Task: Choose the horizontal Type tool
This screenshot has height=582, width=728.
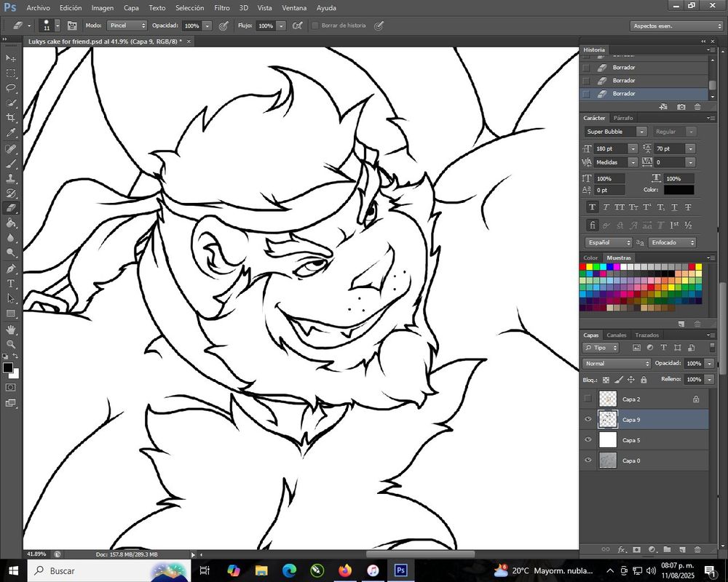Action: coord(11,284)
